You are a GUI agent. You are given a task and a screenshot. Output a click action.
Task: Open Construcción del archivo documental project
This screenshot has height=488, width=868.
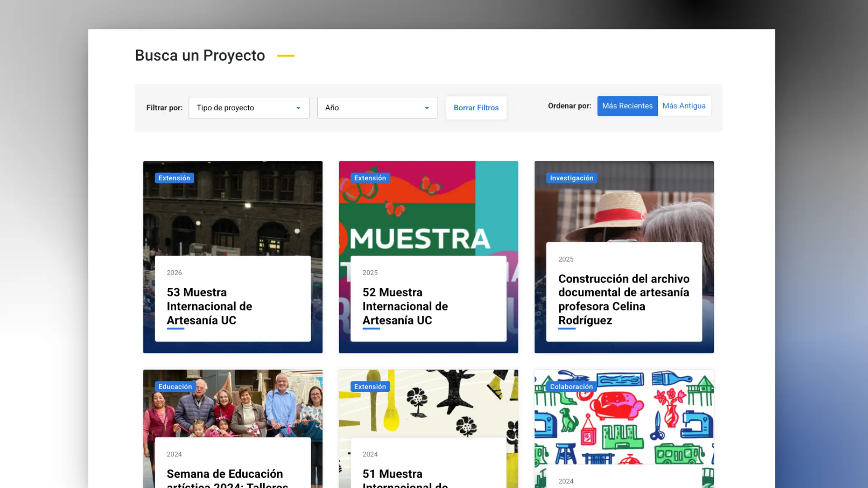(x=624, y=299)
